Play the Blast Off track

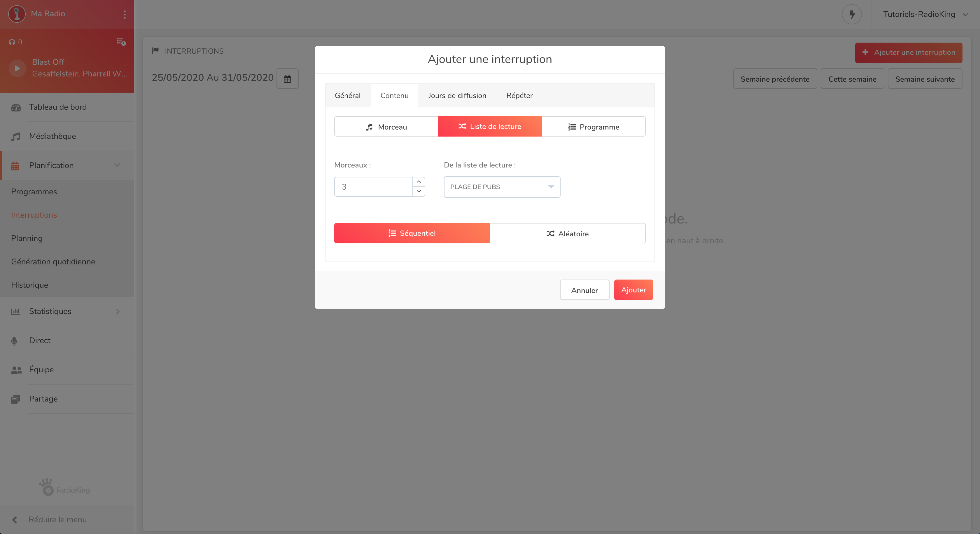[17, 69]
